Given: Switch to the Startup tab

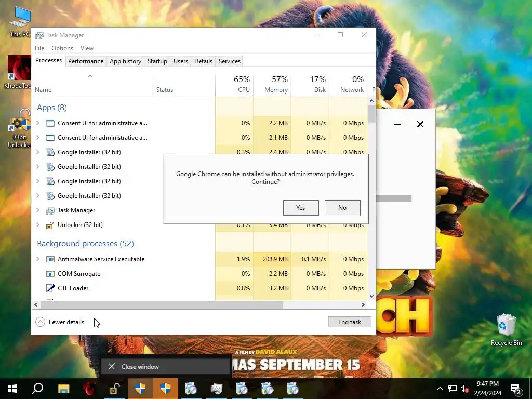Looking at the screenshot, I should pyautogui.click(x=157, y=61).
